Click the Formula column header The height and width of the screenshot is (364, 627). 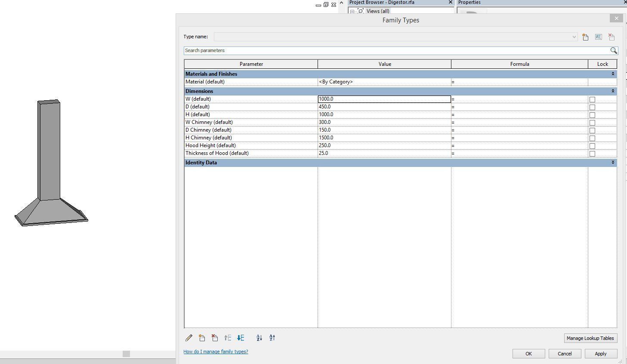[x=519, y=64]
